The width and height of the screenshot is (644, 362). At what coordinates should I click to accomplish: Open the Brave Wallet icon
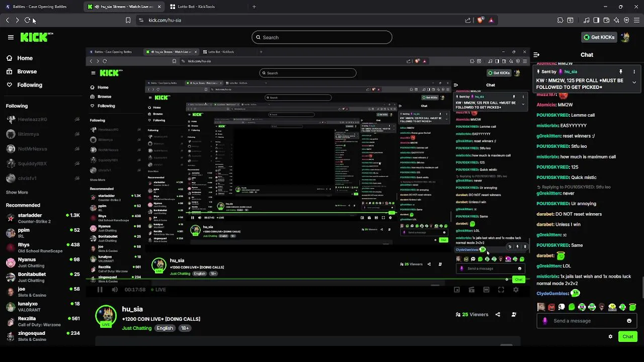click(x=606, y=20)
